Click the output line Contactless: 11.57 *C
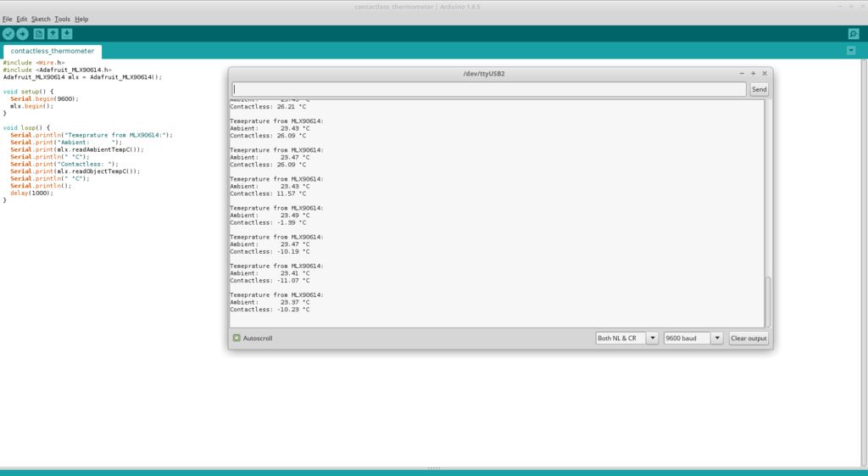This screenshot has width=868, height=476. tap(268, 193)
